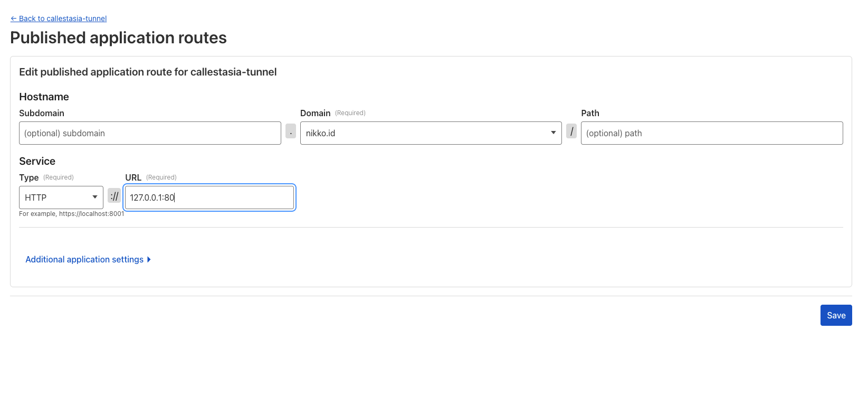Screen dimensions: 868x405
Task: Click the URL field label
Action: (x=133, y=177)
